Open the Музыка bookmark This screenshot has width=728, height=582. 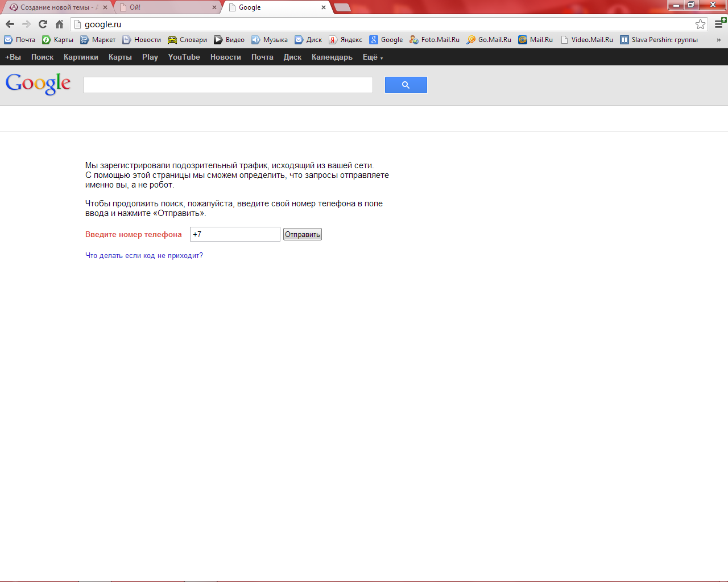pyautogui.click(x=270, y=40)
